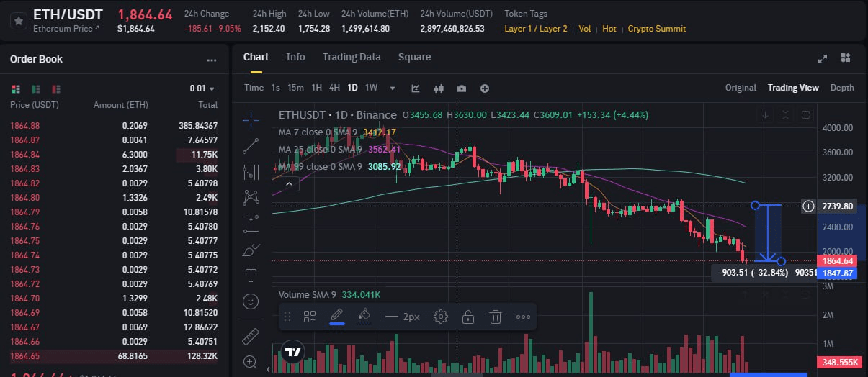Screen dimensions: 868x377
Task: Collapse the indicator legend chevron
Action: [288, 183]
